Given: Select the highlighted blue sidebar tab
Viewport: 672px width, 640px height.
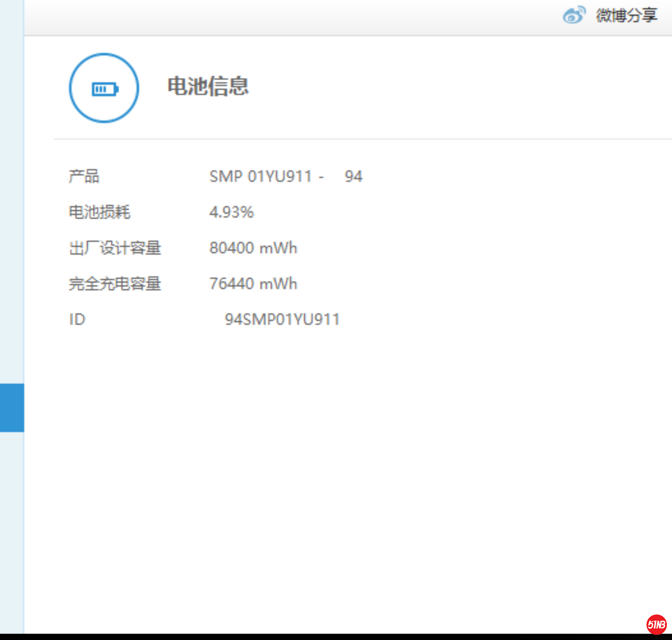Looking at the screenshot, I should 12,408.
